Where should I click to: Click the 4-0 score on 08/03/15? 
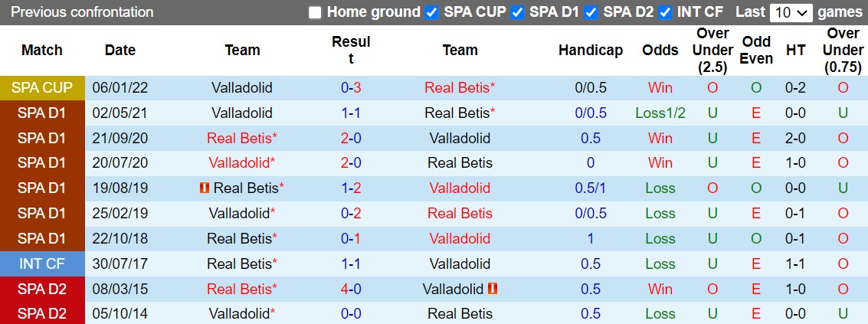pos(351,289)
